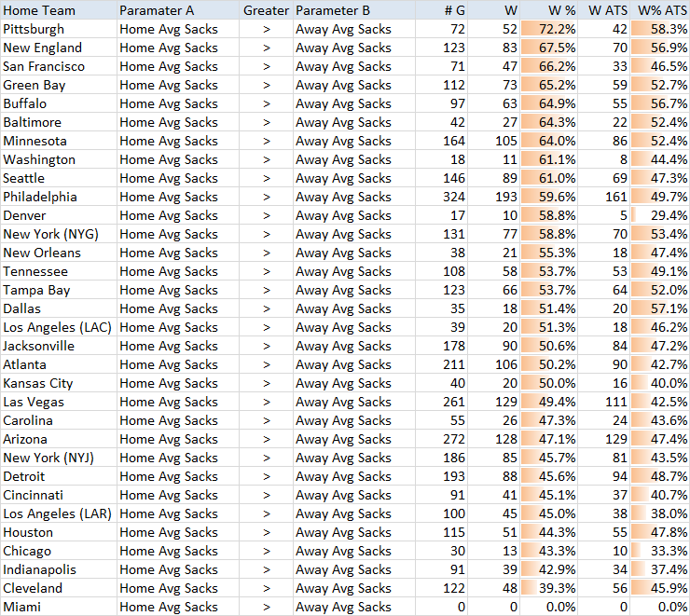Click the Cincinnati team cell

coord(59,495)
